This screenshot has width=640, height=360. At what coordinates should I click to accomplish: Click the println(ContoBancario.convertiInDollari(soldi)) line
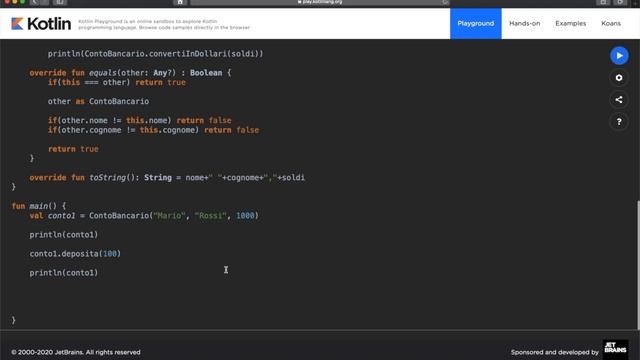tap(156, 53)
